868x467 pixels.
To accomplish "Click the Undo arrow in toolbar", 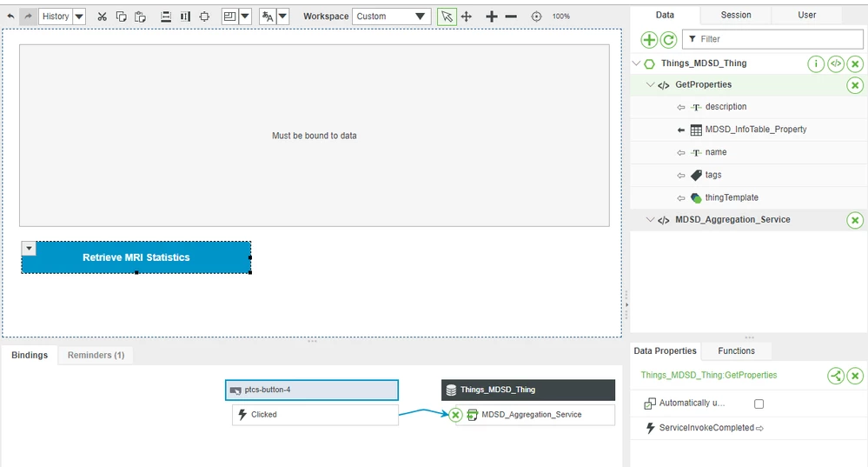I will (x=10, y=16).
